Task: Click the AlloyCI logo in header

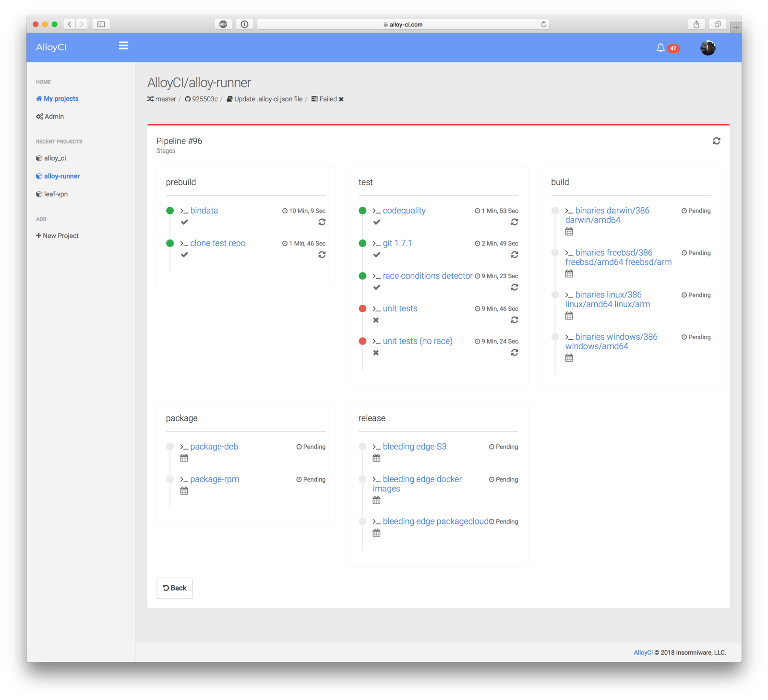Action: [x=51, y=47]
